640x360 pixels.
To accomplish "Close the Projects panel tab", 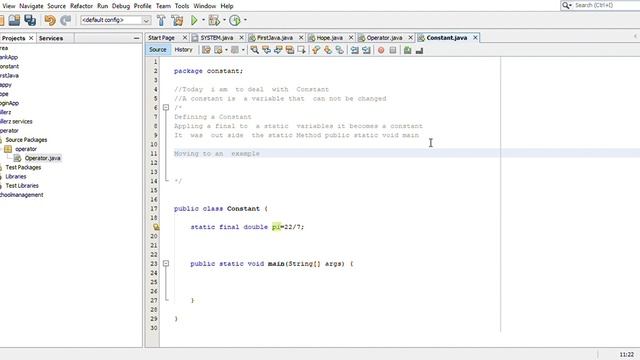I will [31, 38].
